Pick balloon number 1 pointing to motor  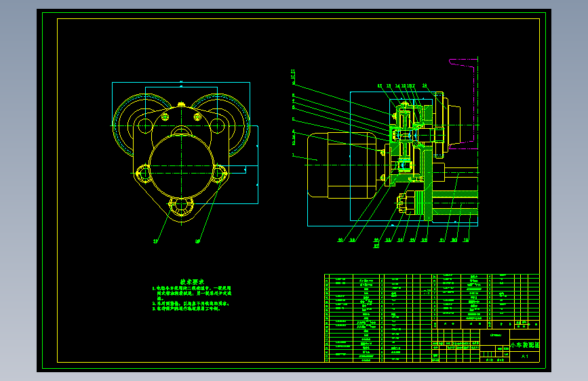pos(293,155)
